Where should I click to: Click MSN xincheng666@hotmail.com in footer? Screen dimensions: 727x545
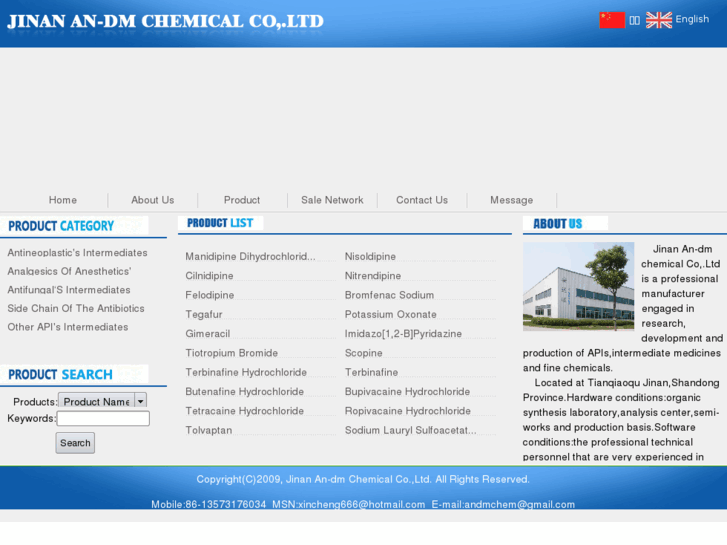click(348, 504)
